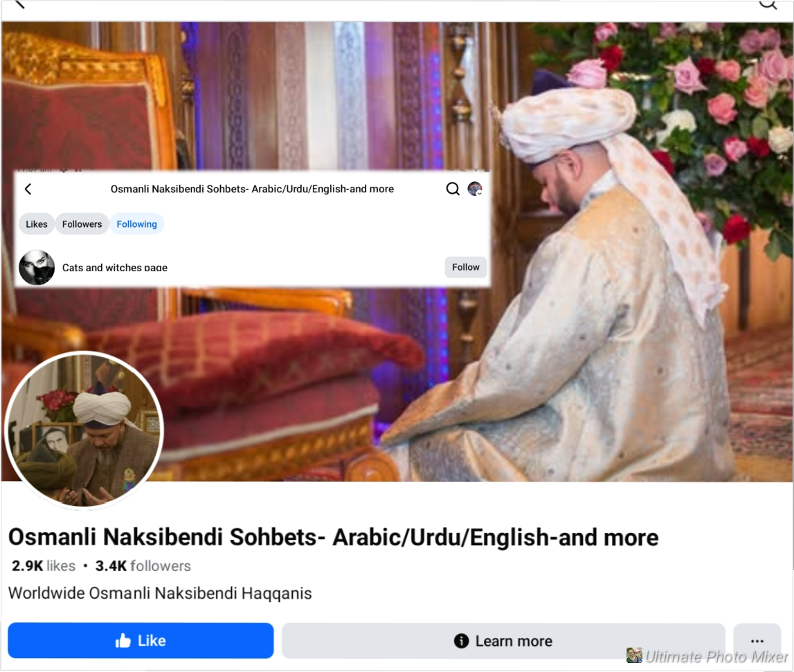Like the Osmanli Naksibendi Sohbets page
794x672 pixels.
141,641
